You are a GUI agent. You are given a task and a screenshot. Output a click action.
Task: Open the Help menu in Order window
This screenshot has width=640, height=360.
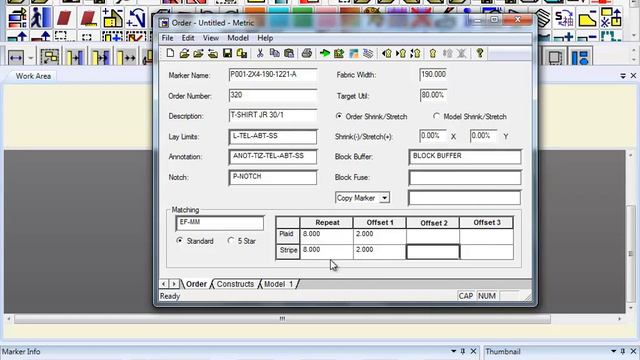tap(265, 38)
